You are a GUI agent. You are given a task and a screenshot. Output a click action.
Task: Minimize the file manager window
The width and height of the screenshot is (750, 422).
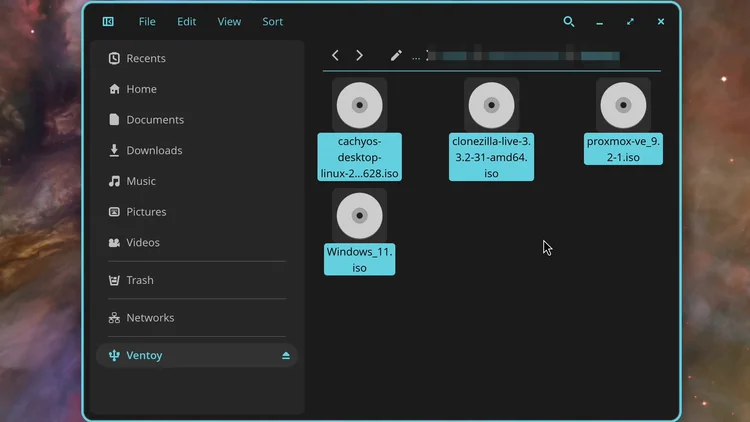(599, 22)
